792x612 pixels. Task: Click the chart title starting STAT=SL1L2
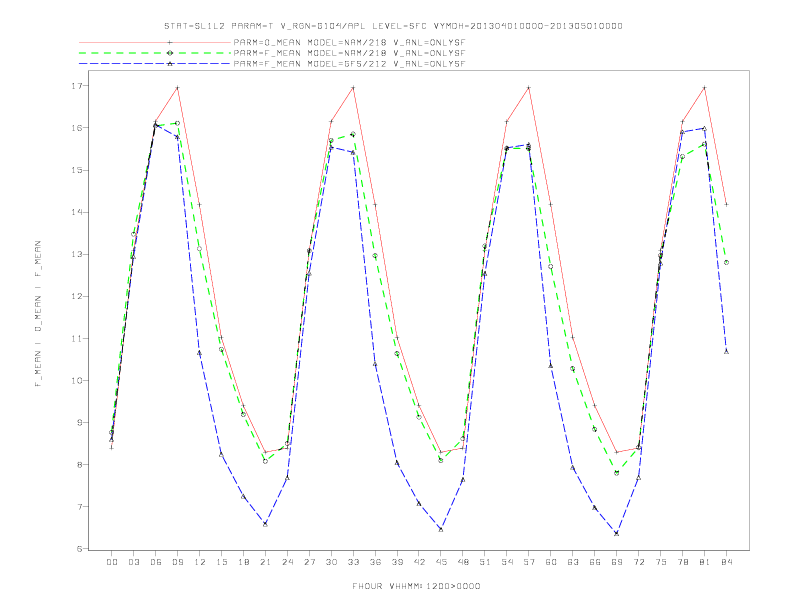393,26
